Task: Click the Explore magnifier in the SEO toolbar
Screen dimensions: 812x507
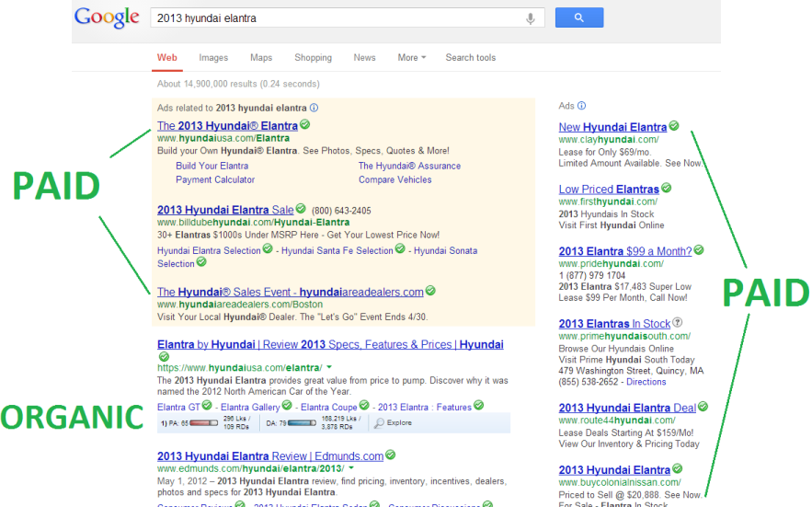Action: [x=380, y=423]
